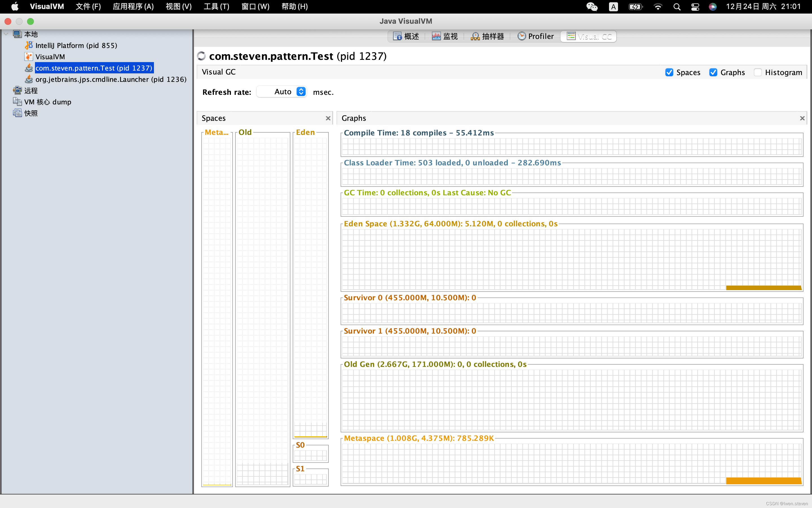Click the Visual GC tab icon
This screenshot has width=812, height=508.
click(x=571, y=36)
